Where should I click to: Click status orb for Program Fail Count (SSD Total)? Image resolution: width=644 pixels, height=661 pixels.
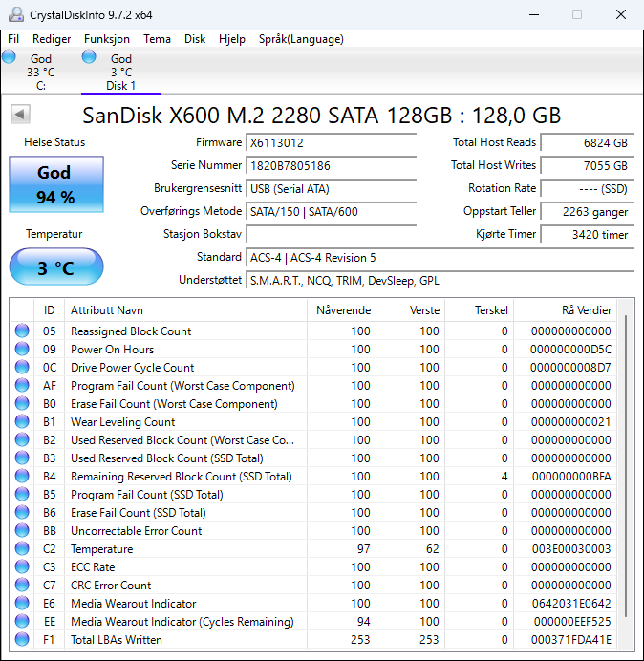pos(22,494)
